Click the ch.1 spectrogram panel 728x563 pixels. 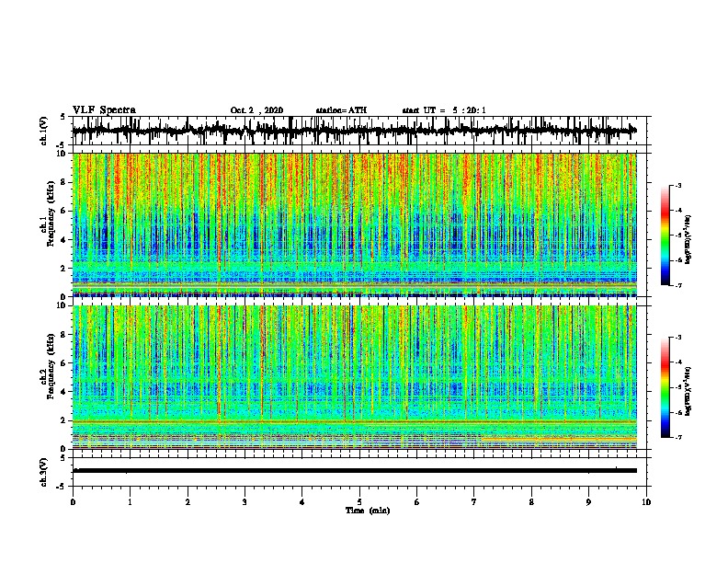355,224
